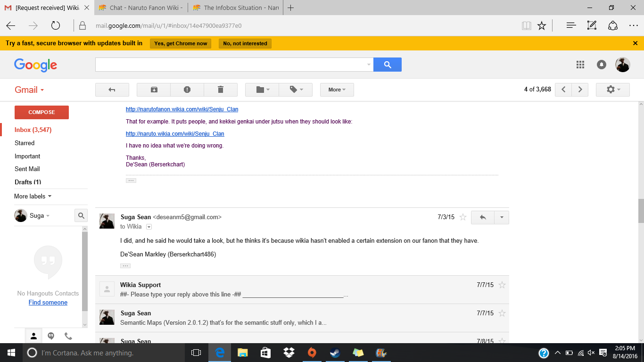
Task: Open more options beside reply button
Action: pyautogui.click(x=502, y=217)
